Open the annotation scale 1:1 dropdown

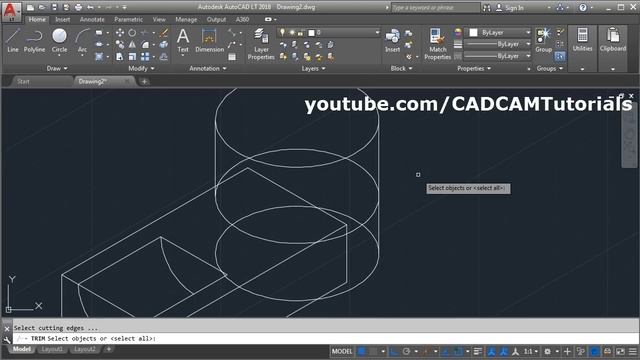(531, 351)
